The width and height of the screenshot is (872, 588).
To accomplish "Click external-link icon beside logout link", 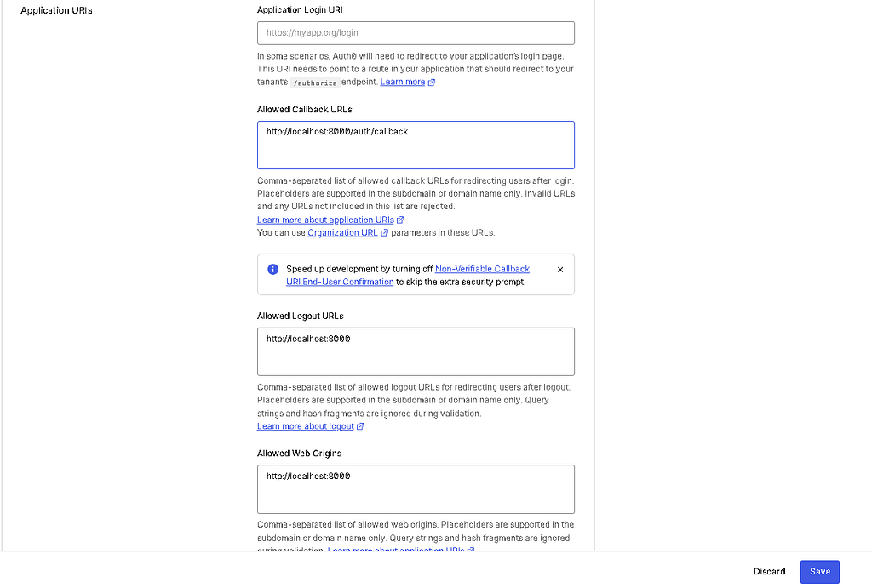I will click(360, 427).
